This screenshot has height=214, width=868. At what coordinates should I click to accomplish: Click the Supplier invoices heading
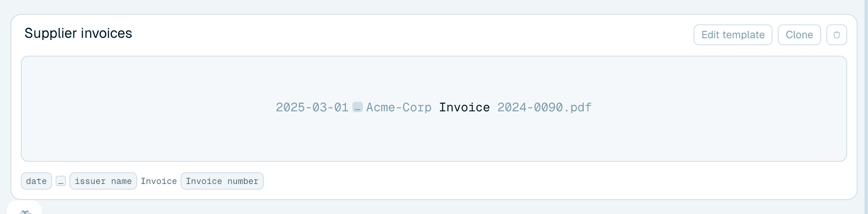[78, 33]
